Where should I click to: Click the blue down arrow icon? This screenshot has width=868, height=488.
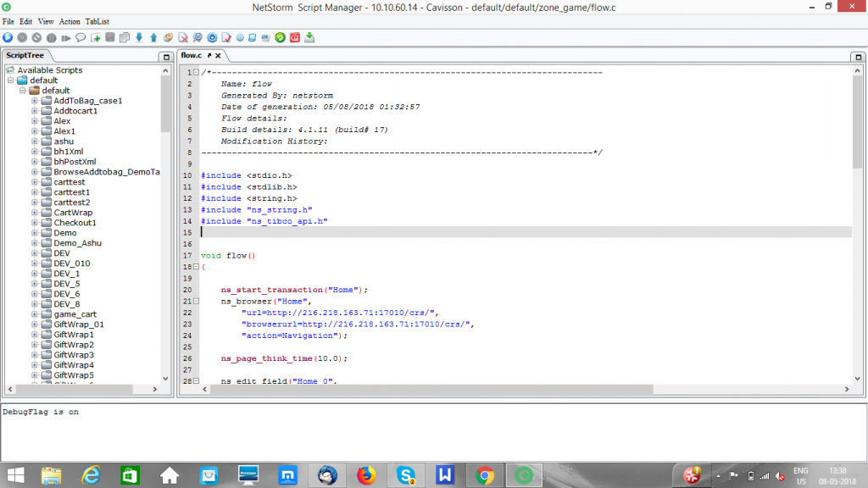pyautogui.click(x=139, y=37)
